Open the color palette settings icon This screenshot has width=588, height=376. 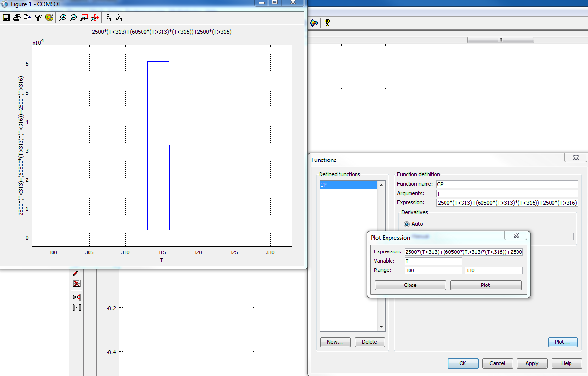tap(49, 18)
